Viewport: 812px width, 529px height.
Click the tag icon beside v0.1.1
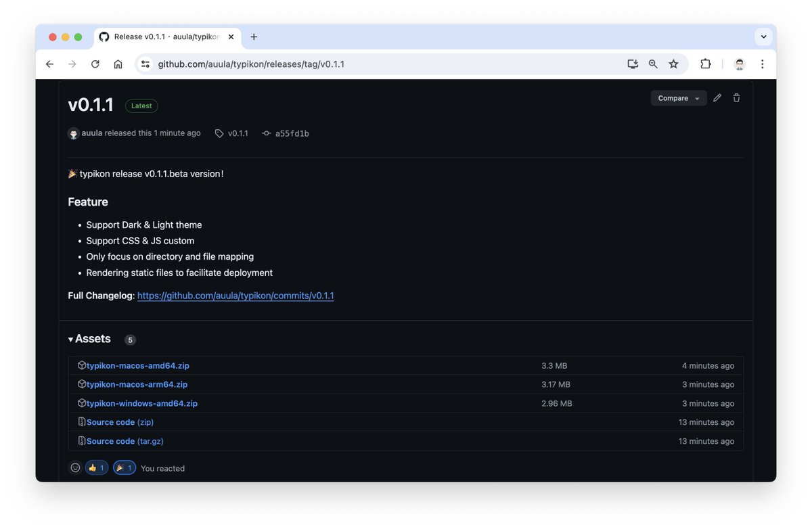219,134
